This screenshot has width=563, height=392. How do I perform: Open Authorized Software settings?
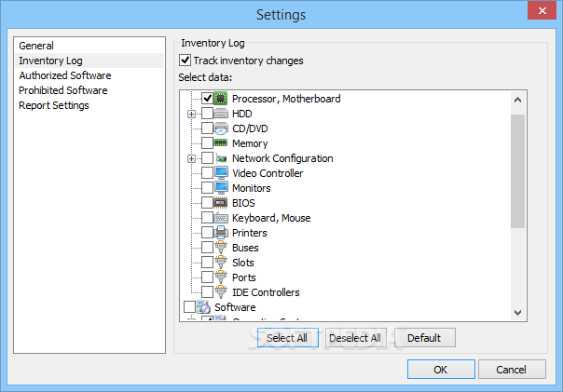pos(89,75)
